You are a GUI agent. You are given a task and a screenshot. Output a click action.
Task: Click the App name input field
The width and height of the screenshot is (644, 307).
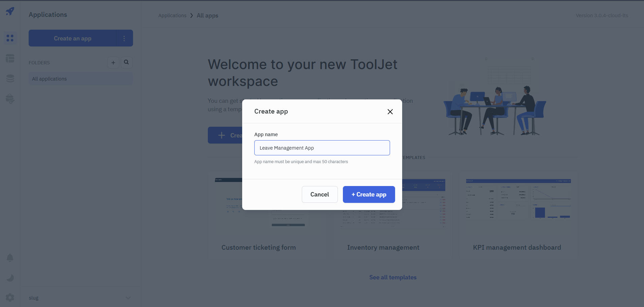pos(322,148)
